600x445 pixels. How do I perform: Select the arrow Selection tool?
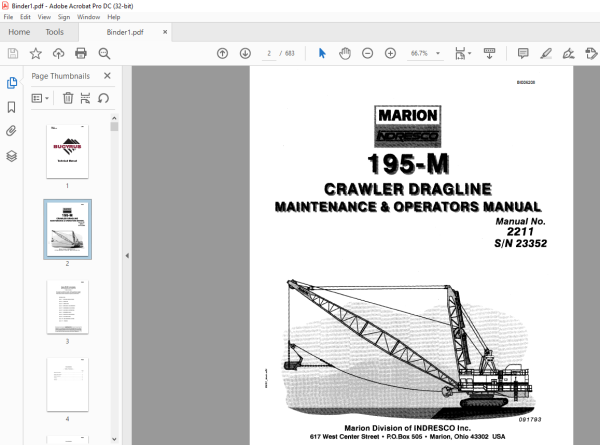click(322, 53)
